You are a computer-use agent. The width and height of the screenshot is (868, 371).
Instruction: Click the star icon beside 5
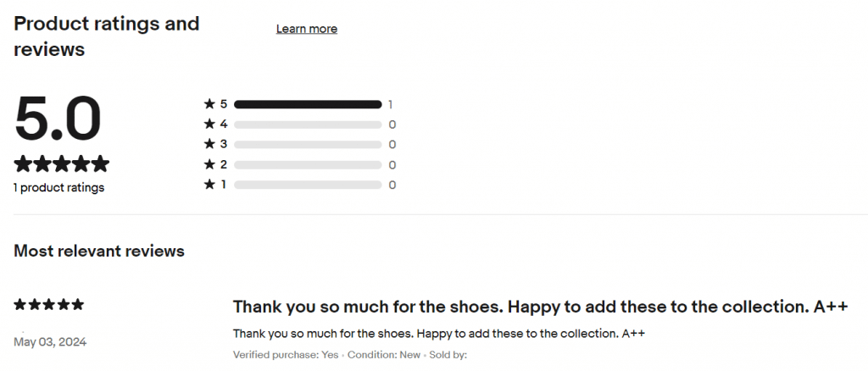click(209, 103)
